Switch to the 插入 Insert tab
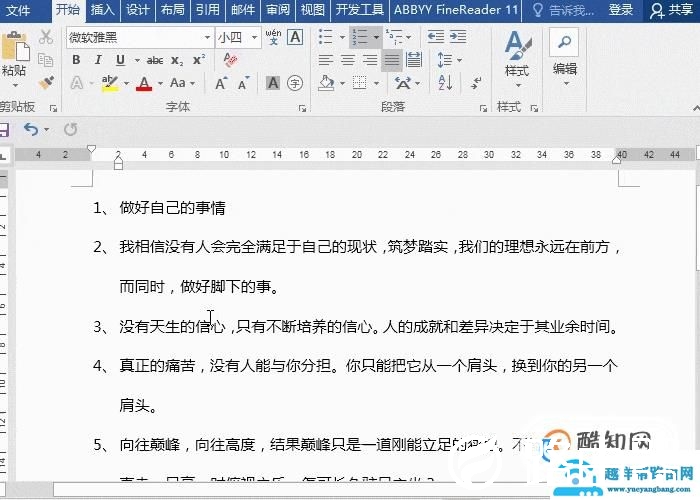 (102, 10)
